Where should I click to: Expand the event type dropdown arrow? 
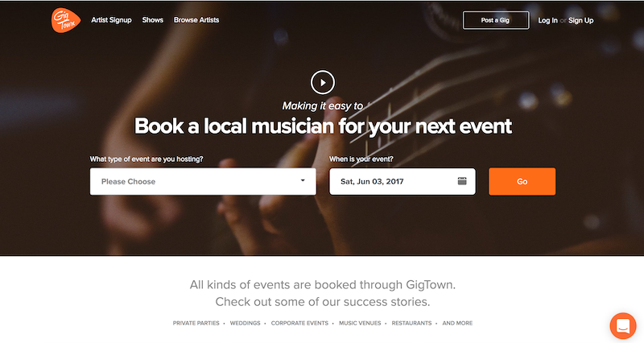click(303, 180)
